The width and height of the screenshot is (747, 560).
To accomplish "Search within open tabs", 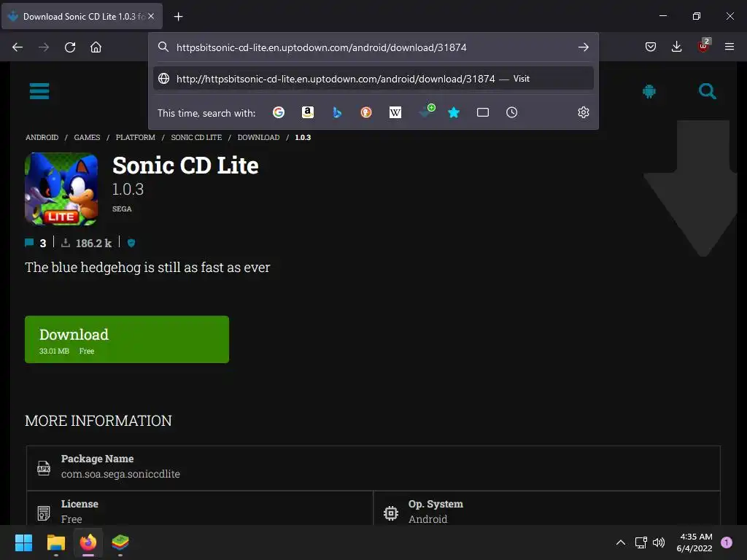I will coord(483,112).
